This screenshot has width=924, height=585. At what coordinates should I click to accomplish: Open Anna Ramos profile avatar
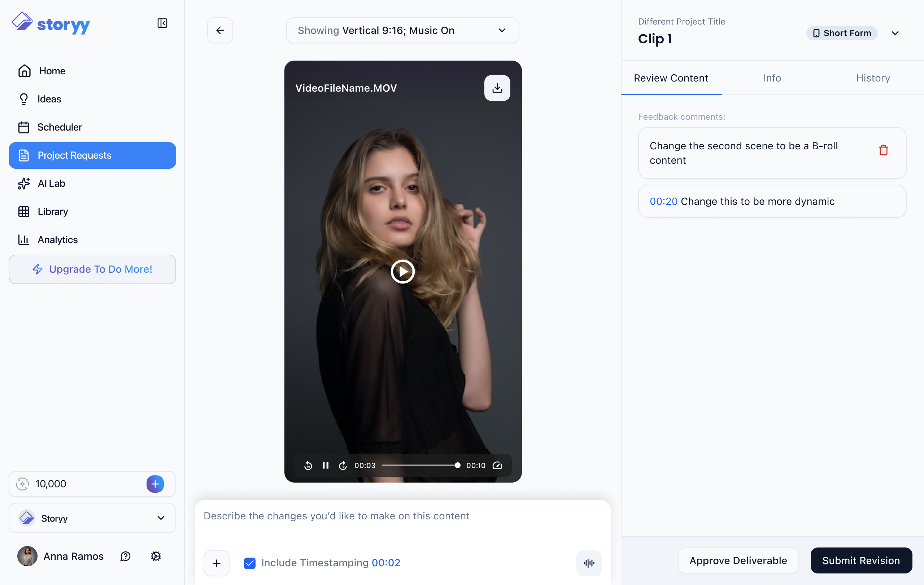coord(27,556)
